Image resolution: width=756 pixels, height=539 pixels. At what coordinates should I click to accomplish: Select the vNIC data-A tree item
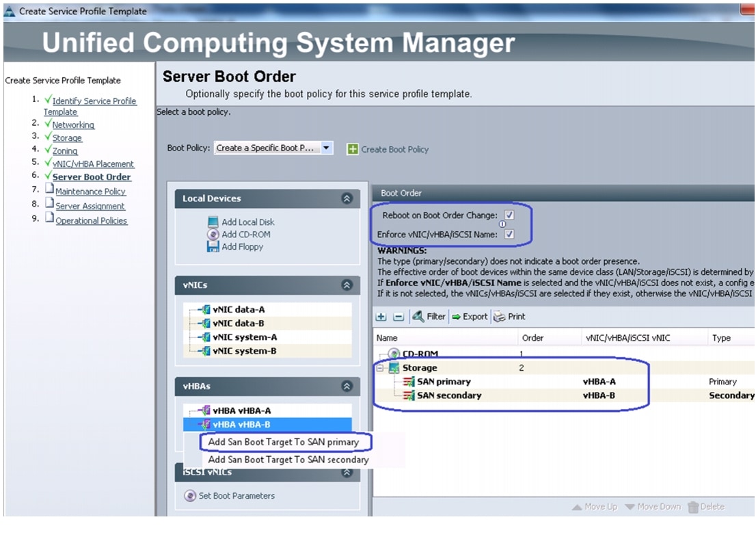click(x=239, y=309)
